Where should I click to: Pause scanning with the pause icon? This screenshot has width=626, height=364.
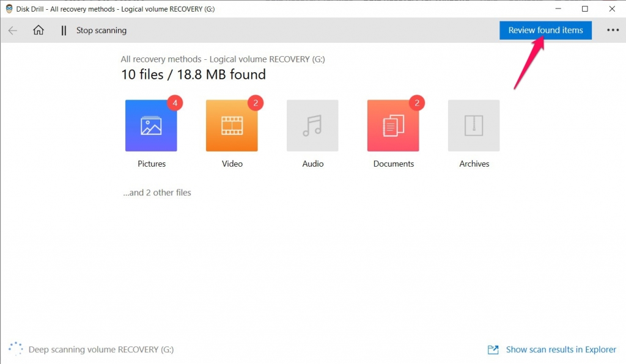(64, 30)
